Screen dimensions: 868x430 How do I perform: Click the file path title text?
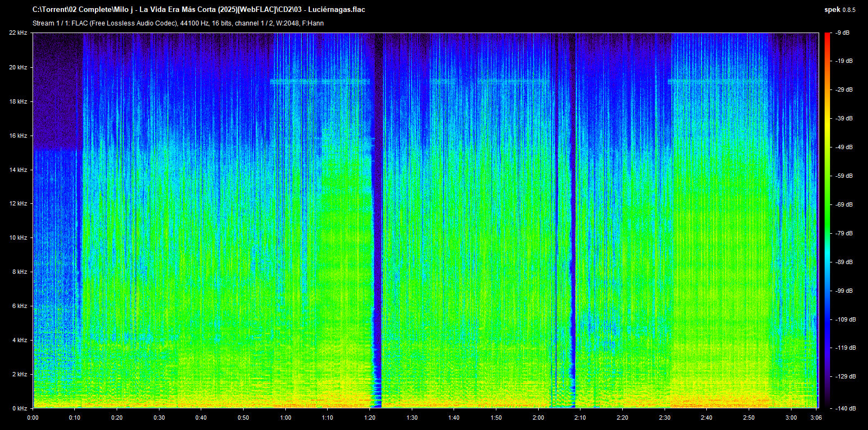click(x=199, y=9)
